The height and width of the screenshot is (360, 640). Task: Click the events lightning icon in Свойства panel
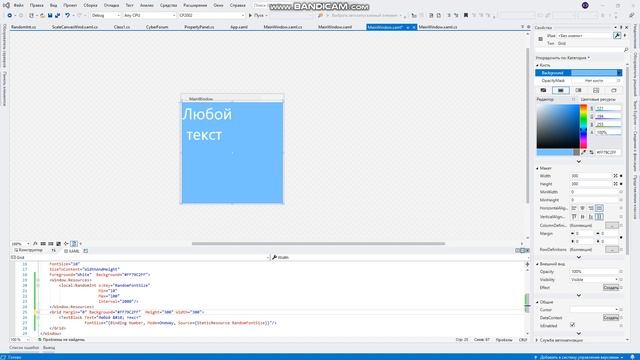click(624, 36)
